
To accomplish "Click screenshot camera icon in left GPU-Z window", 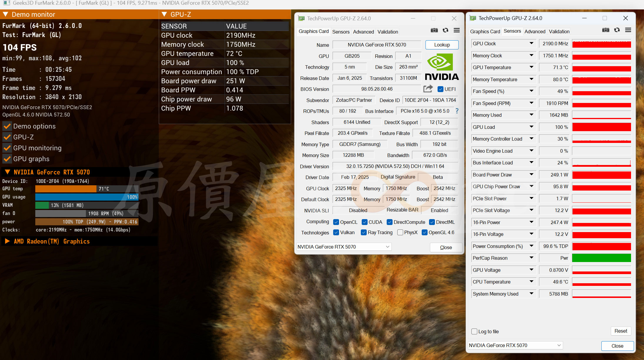I will [x=434, y=30].
